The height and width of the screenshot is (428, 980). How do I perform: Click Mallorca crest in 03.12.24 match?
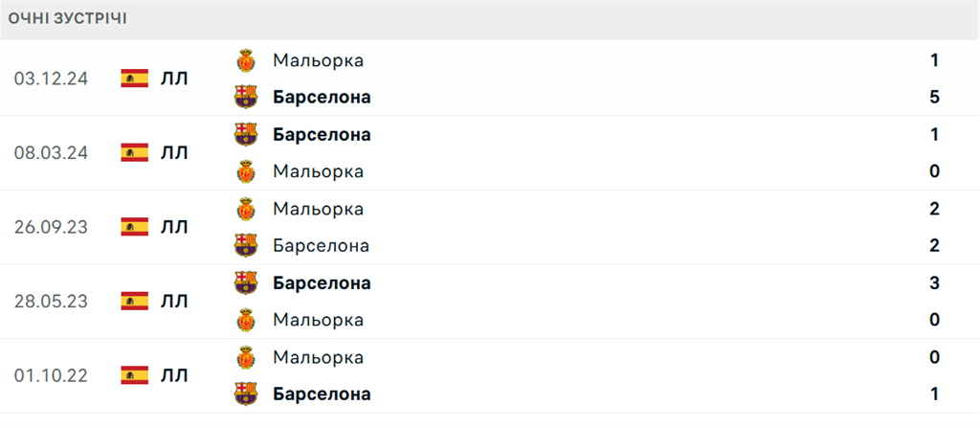[x=246, y=60]
